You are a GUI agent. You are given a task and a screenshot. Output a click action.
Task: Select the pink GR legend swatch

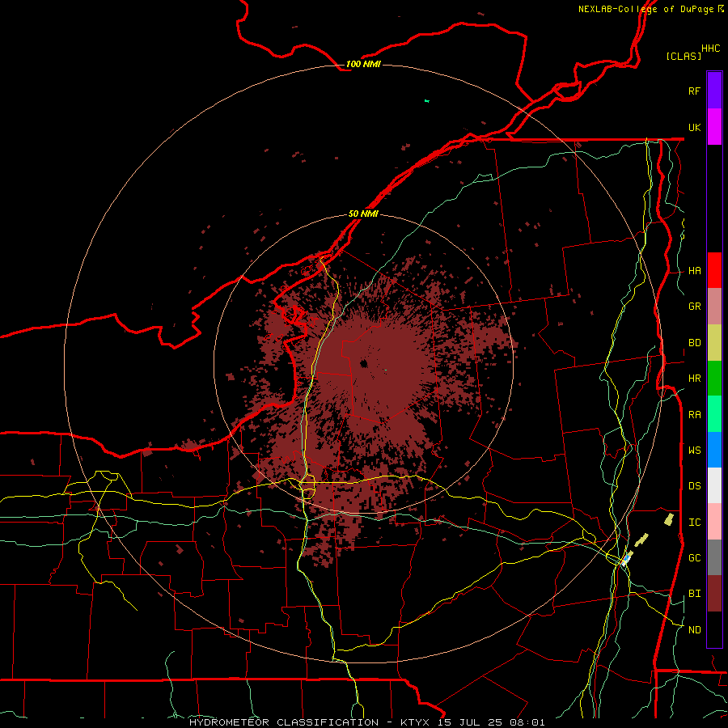point(714,307)
